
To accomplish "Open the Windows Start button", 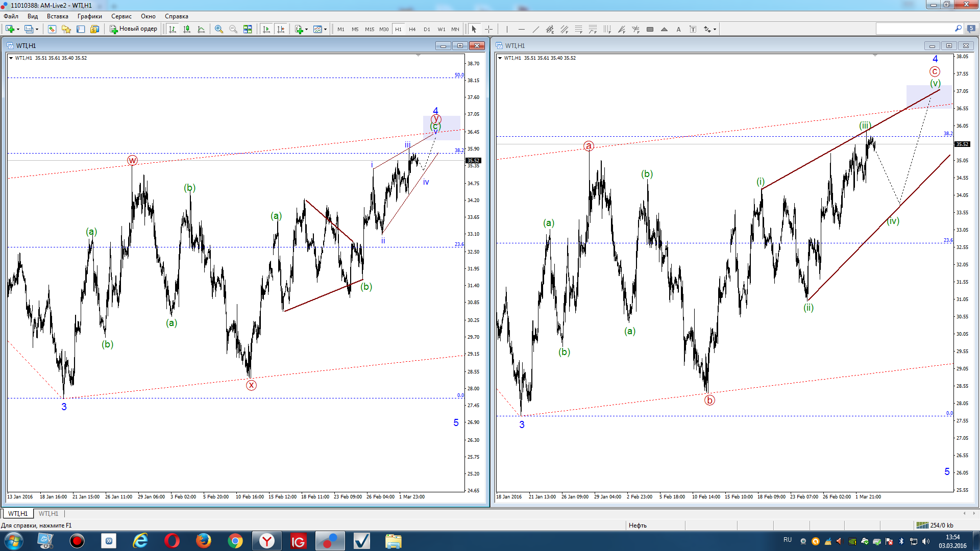I will (x=13, y=541).
